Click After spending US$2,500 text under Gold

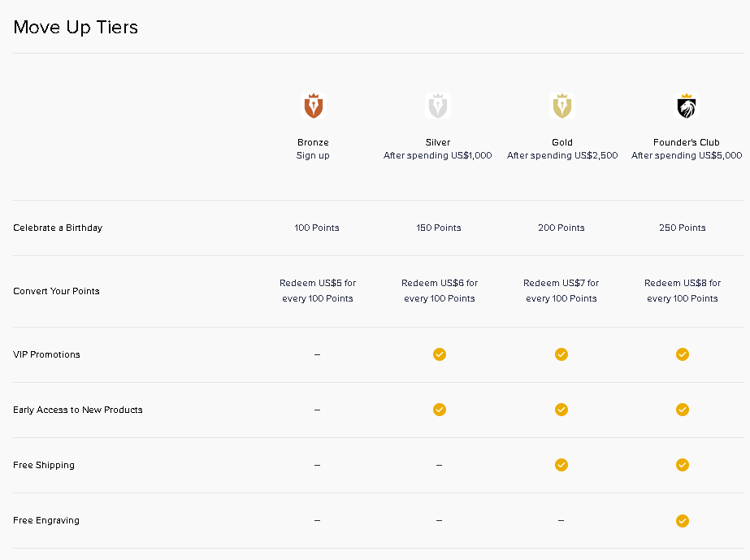coord(562,156)
